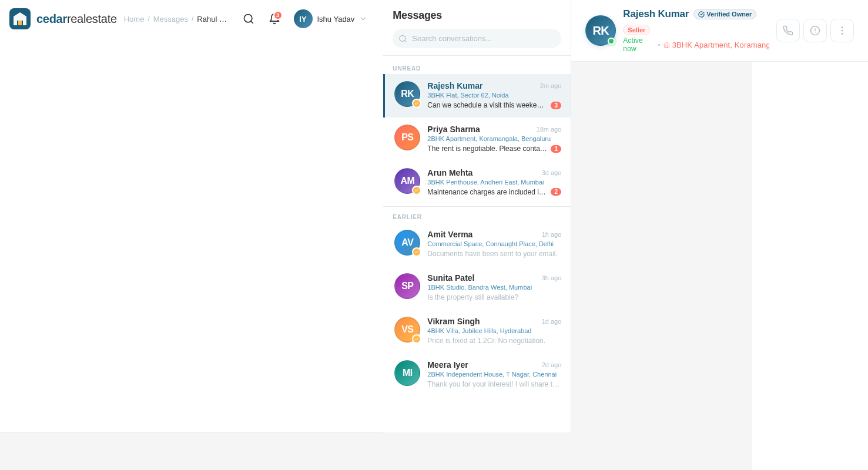Focus the Search conversations field
The width and height of the screenshot is (868, 470).
477,39
